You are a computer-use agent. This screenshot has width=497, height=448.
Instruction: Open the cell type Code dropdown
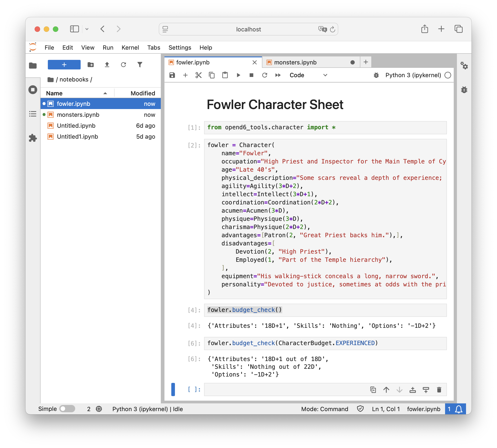(x=308, y=75)
